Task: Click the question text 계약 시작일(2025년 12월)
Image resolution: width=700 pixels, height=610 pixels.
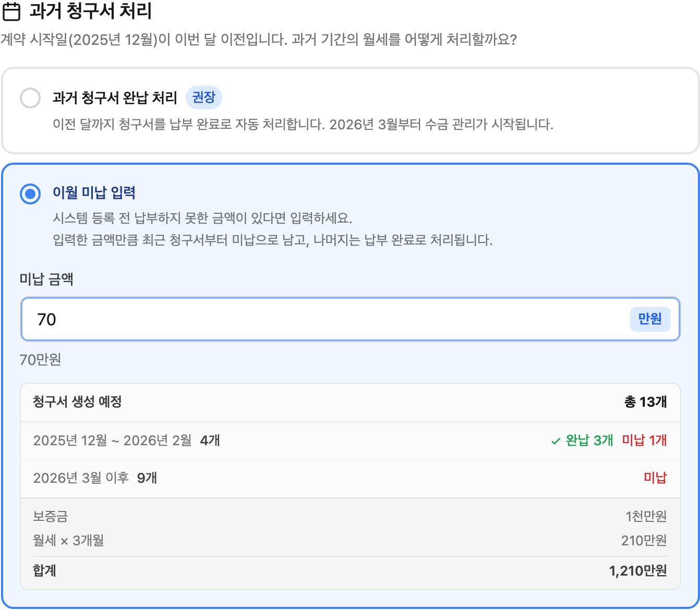Action: pos(259,40)
